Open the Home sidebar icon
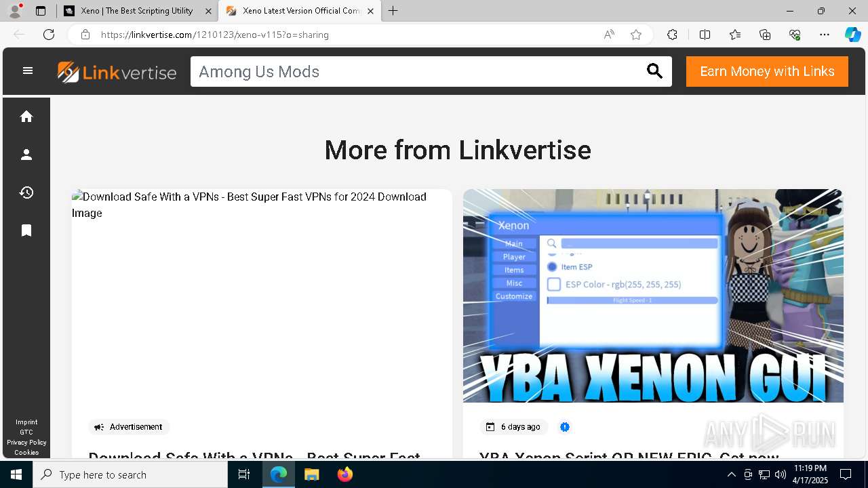The width and height of the screenshot is (868, 488). [x=26, y=117]
